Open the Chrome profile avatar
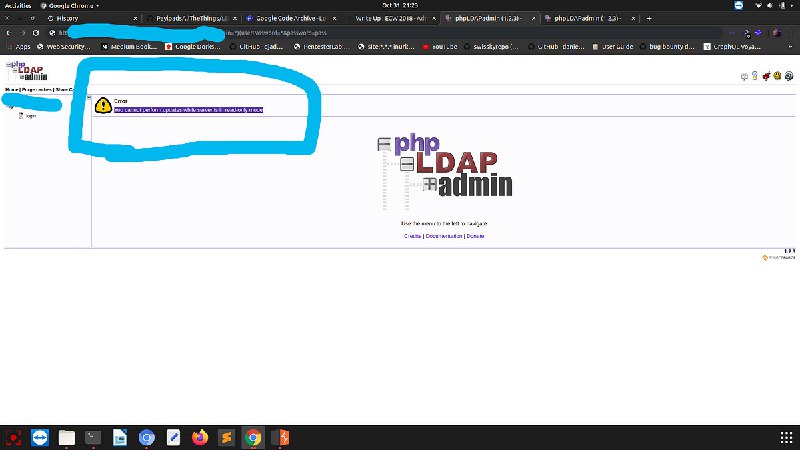The width and height of the screenshot is (800, 450). (777, 33)
